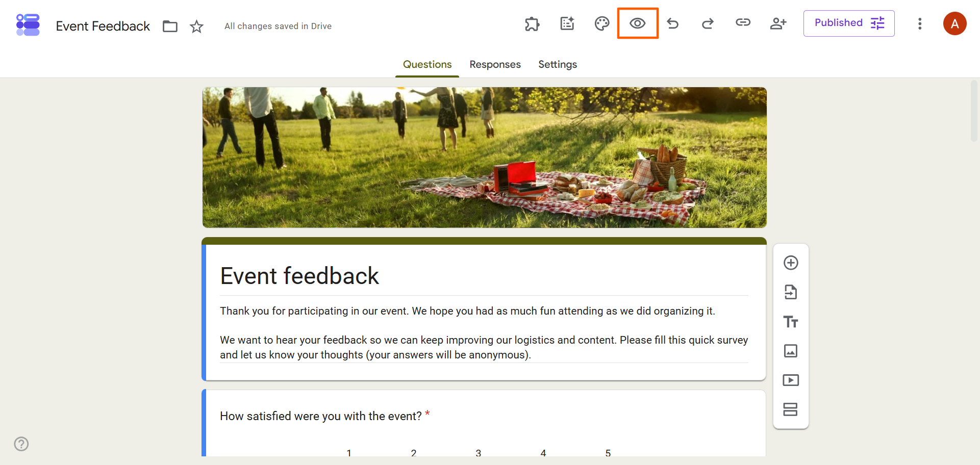Open the AI form suggestions icon
The image size is (980, 465).
coord(567,23)
